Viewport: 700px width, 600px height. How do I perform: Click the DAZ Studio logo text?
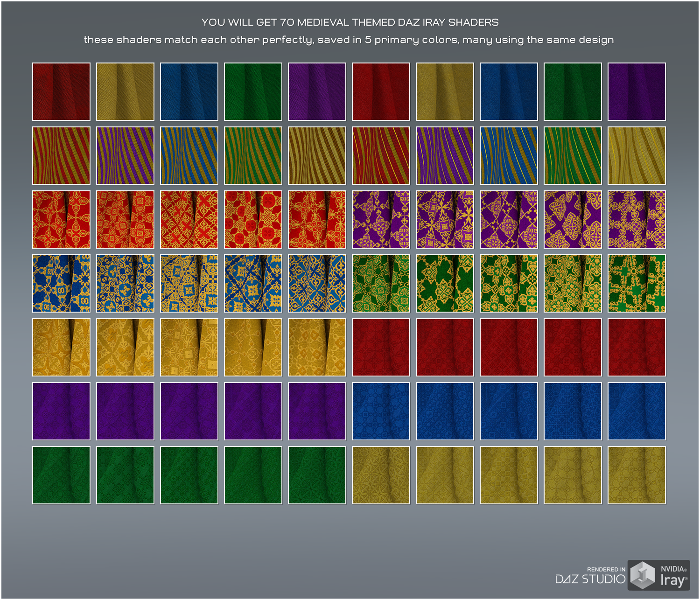[x=590, y=579]
